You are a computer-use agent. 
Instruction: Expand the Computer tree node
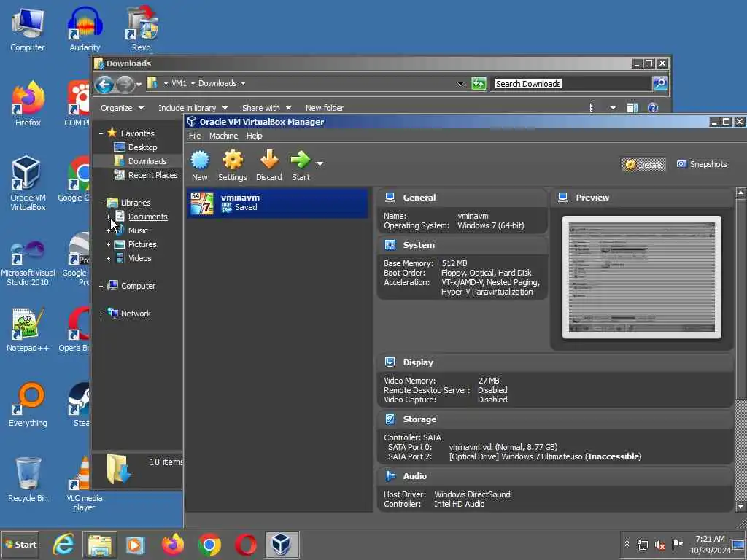pos(101,286)
